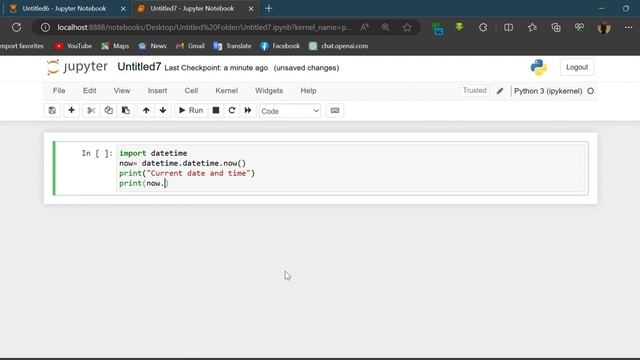Open the Favorites list icon
640x360 pixels.
[532, 27]
